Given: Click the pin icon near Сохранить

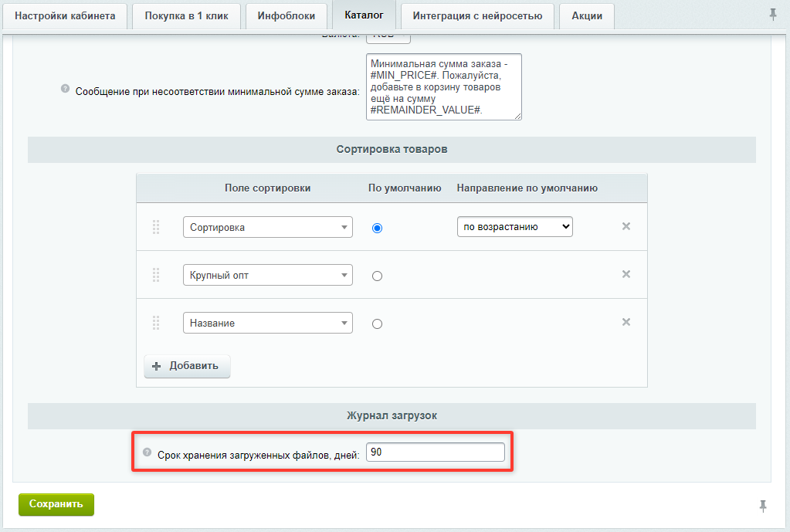Looking at the screenshot, I should click(x=763, y=506).
